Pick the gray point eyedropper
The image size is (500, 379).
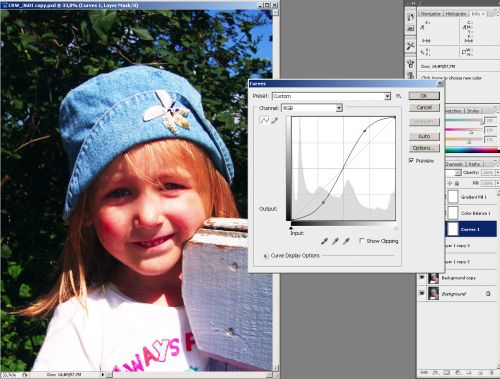coord(335,241)
